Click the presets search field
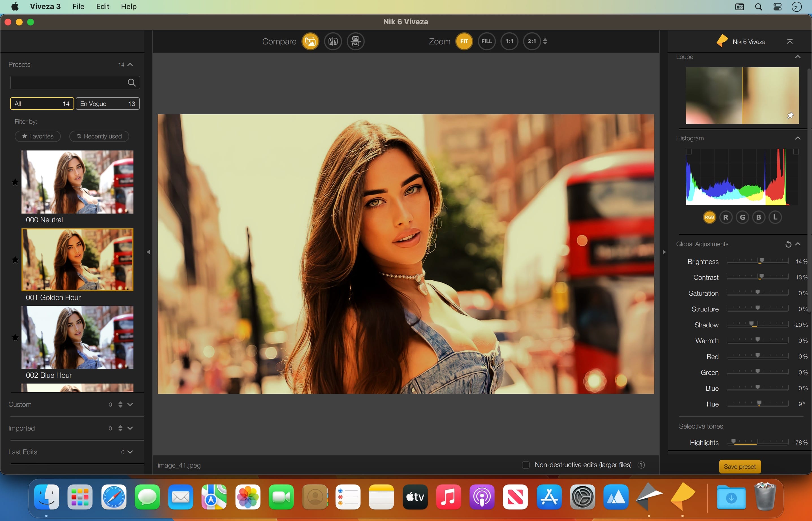Image resolution: width=812 pixels, height=521 pixels. pos(75,83)
